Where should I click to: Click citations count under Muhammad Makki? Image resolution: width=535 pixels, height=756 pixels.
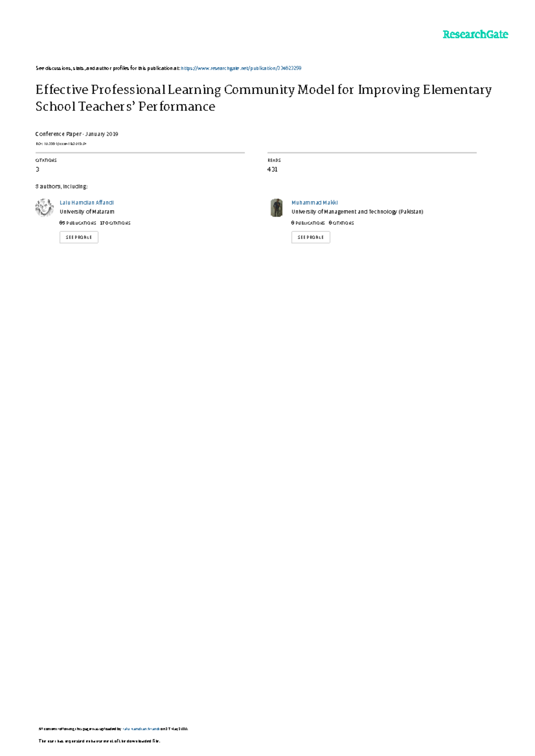coord(342,223)
